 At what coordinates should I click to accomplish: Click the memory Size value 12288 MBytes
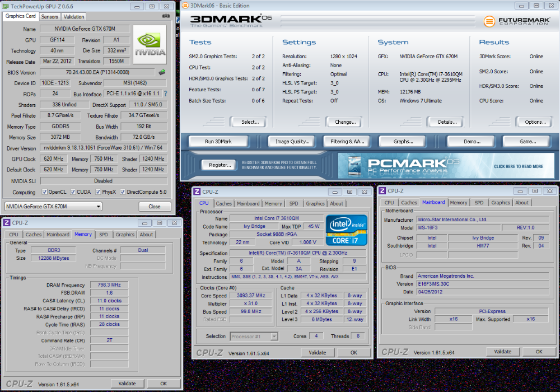(54, 258)
